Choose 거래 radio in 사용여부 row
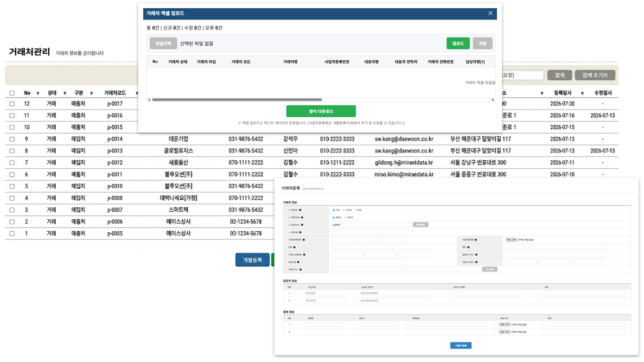The width and height of the screenshot is (644, 362). click(x=334, y=210)
